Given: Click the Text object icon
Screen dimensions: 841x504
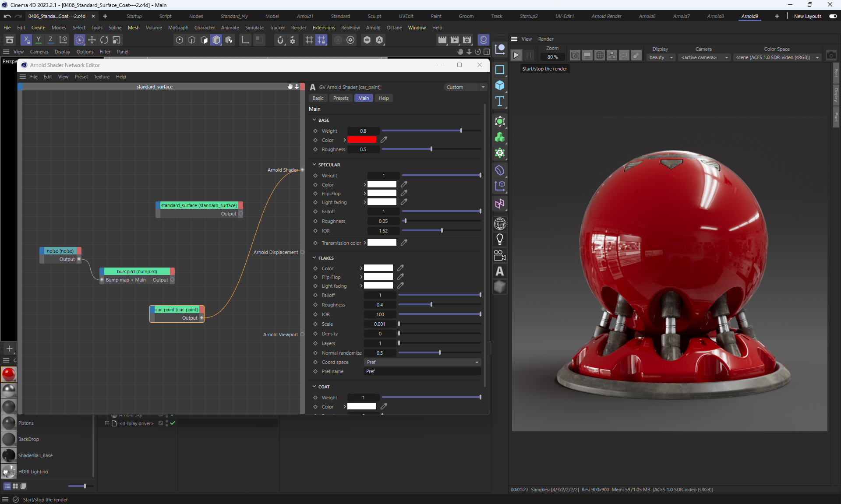Looking at the screenshot, I should (x=499, y=101).
